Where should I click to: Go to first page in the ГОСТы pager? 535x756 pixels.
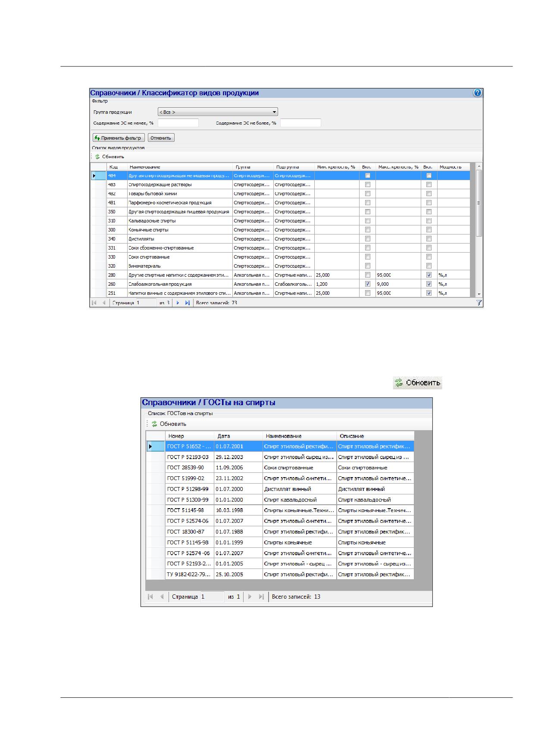click(x=150, y=597)
